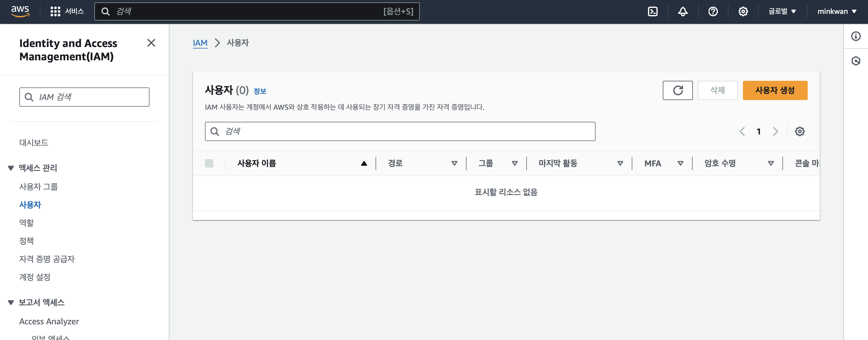Open the top bar settings gear

tap(743, 11)
